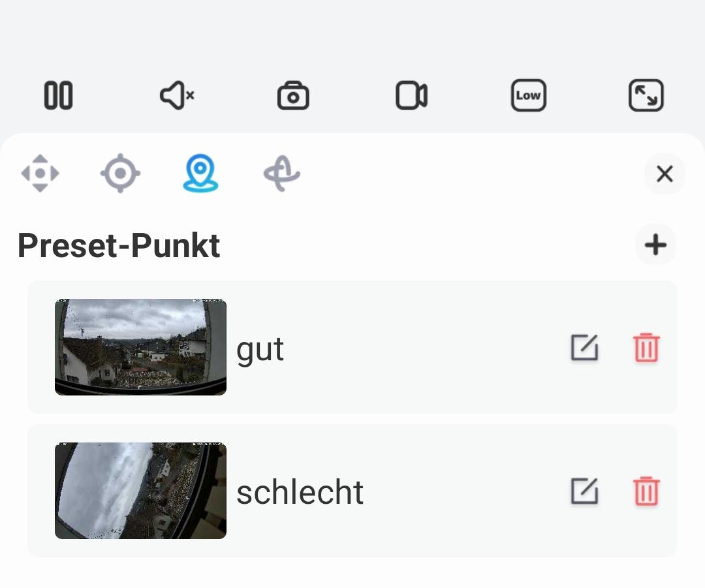The image size is (705, 588).
Task: Delete the schlecht preset
Action: click(646, 491)
